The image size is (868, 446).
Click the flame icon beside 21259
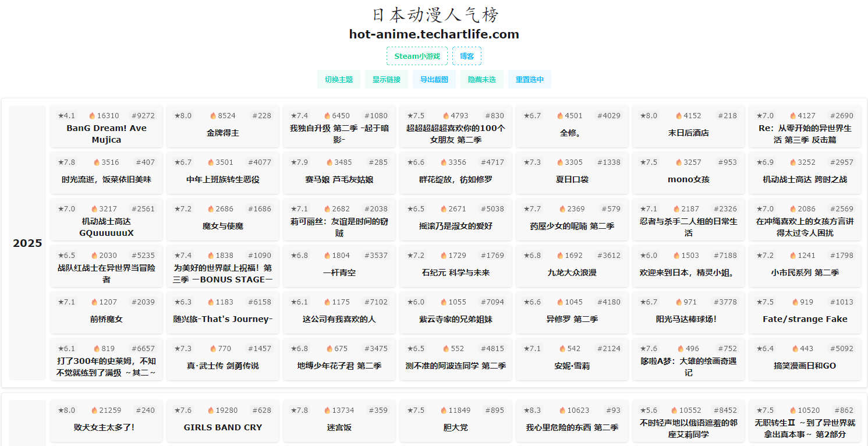(94, 410)
